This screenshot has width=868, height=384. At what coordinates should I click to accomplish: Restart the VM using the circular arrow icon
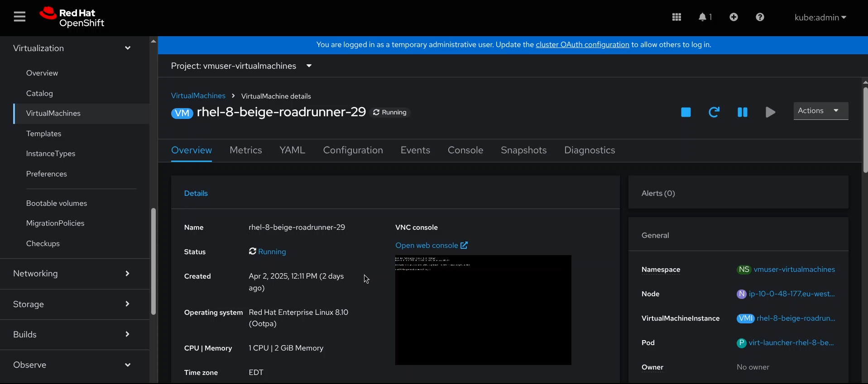[x=714, y=112]
